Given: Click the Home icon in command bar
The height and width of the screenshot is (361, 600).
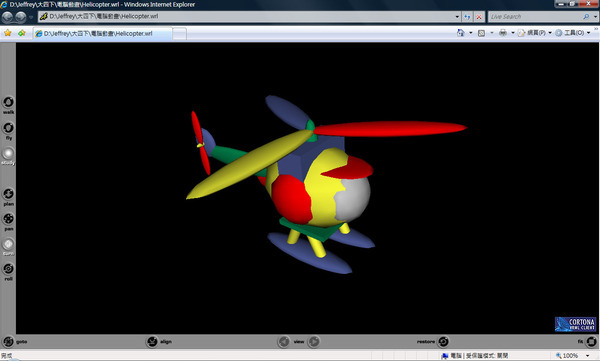Looking at the screenshot, I should click(x=460, y=33).
